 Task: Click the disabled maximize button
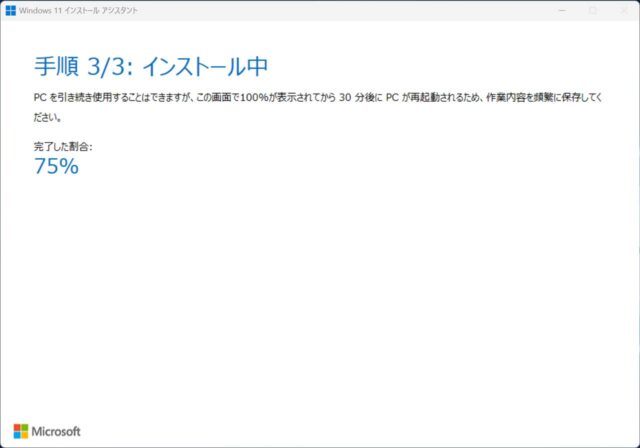click(x=593, y=10)
